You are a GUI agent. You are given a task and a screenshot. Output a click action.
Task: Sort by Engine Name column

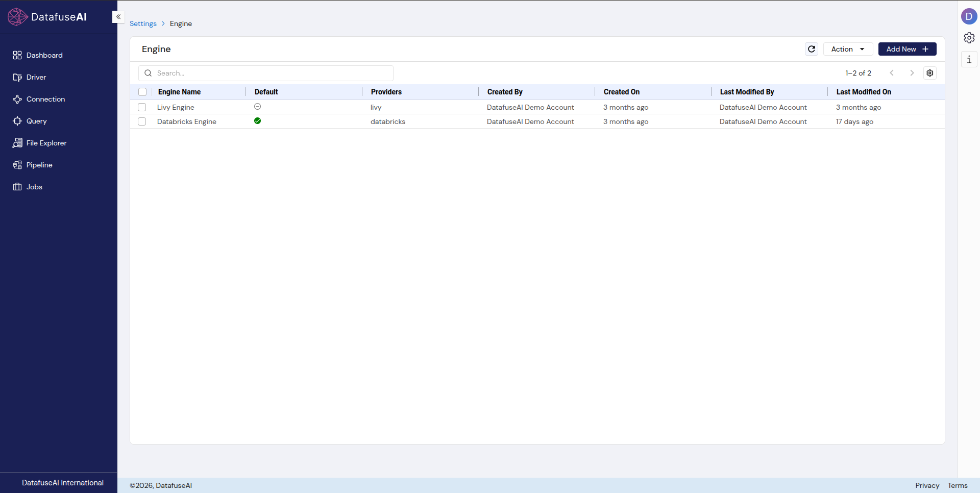click(x=179, y=92)
